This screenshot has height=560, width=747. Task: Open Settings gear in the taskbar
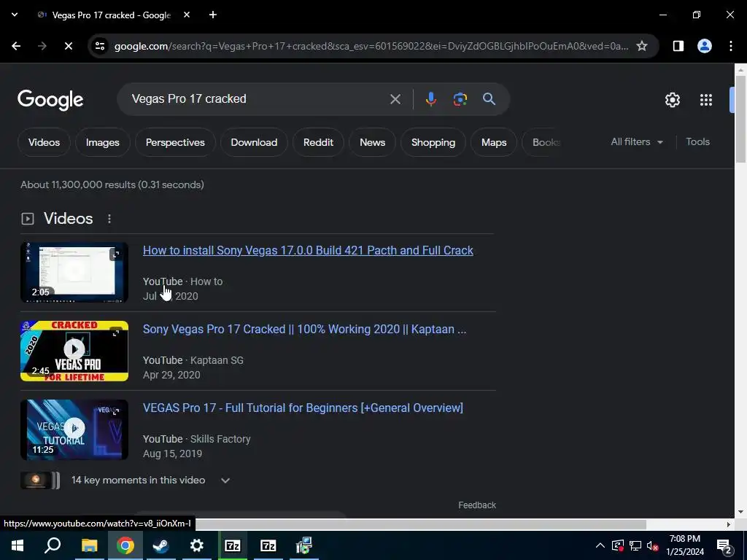click(196, 545)
